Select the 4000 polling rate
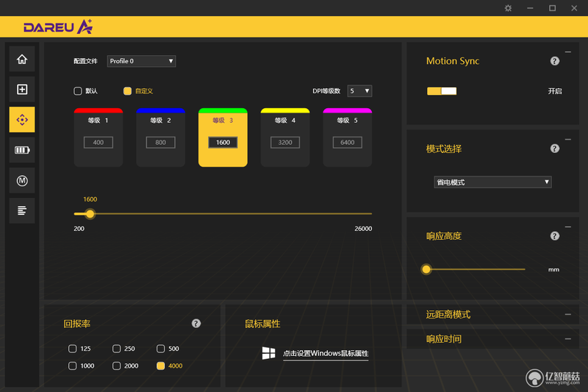Screen dimensions: 588x392 [160, 366]
